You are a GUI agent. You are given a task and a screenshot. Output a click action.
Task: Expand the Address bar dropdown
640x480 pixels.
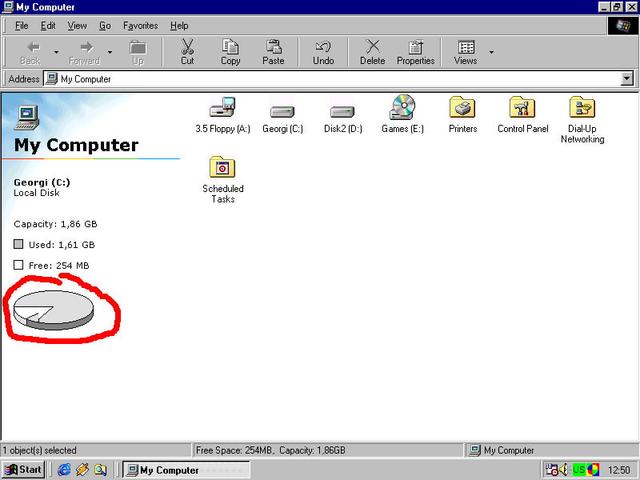coord(627,79)
